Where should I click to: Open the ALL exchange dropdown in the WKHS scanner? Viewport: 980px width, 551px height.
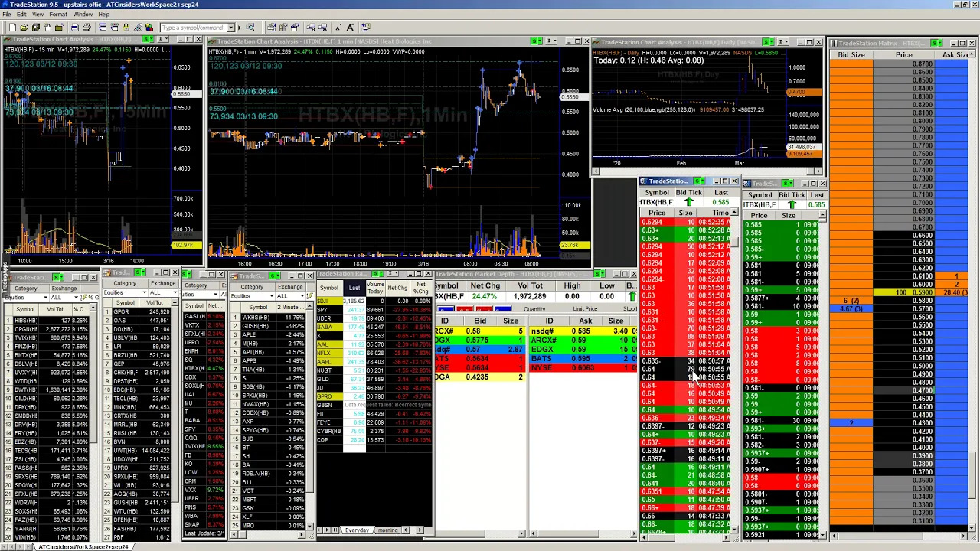(302, 296)
